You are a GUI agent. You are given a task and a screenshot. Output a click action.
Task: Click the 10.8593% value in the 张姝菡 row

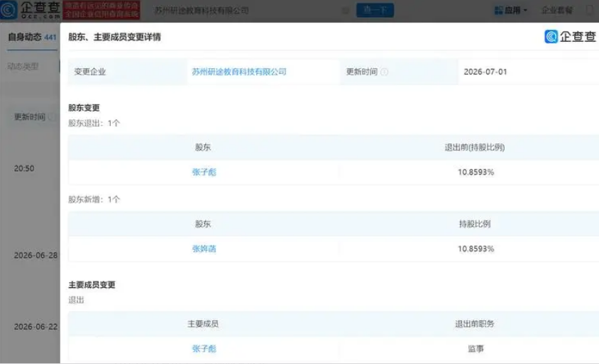click(x=476, y=248)
